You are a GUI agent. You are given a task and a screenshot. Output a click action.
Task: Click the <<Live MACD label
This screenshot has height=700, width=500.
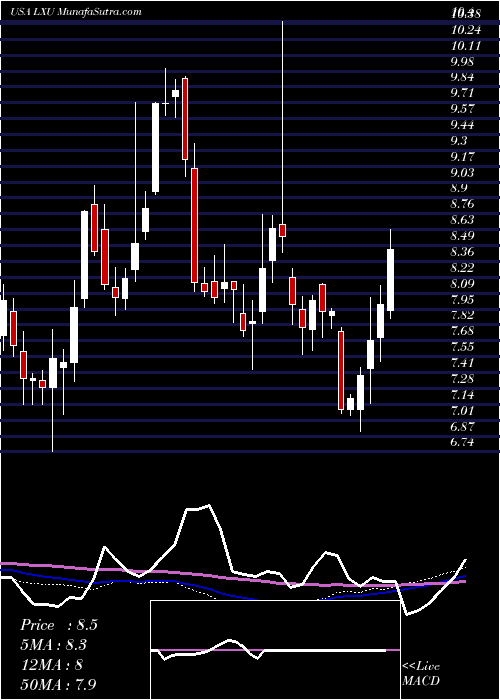click(x=421, y=673)
